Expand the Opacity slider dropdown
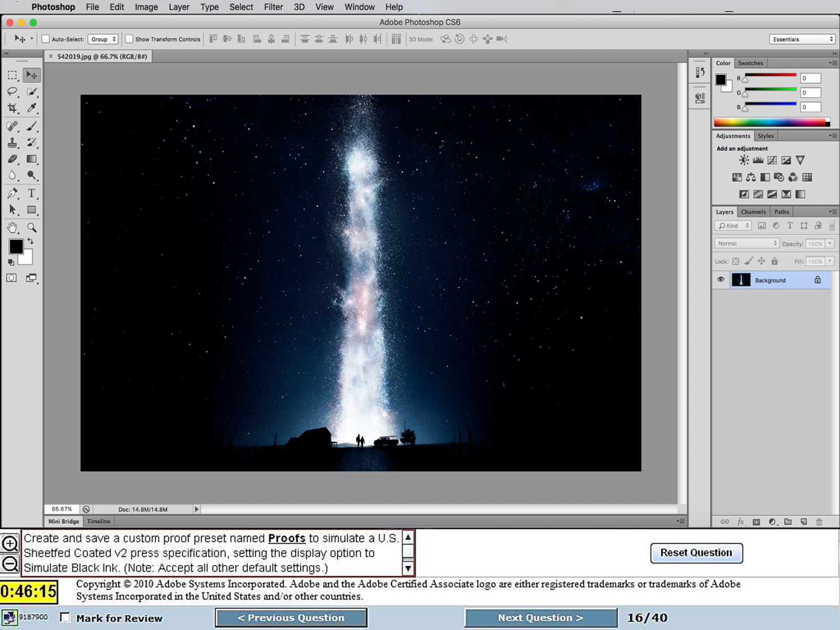Viewport: 840px width, 630px height. click(830, 244)
